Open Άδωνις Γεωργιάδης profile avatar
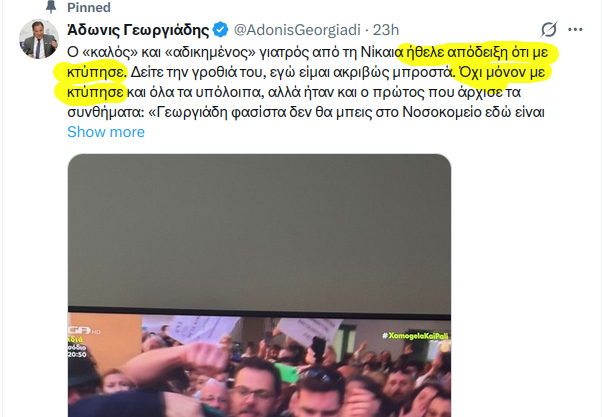The height and width of the screenshot is (417, 602). point(39,38)
